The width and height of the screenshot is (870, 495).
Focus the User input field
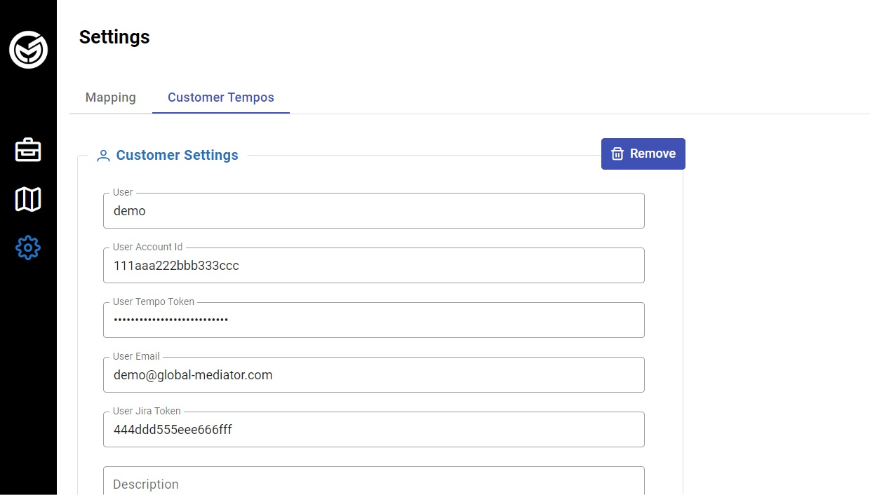pyautogui.click(x=373, y=211)
